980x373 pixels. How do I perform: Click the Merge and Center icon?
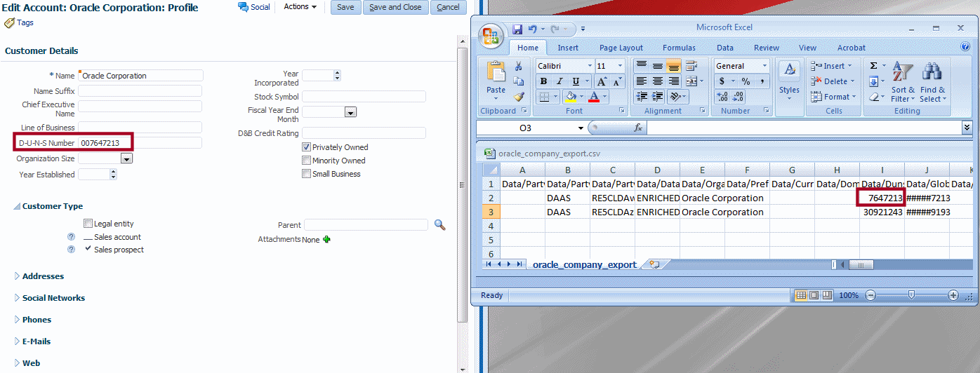[690, 81]
